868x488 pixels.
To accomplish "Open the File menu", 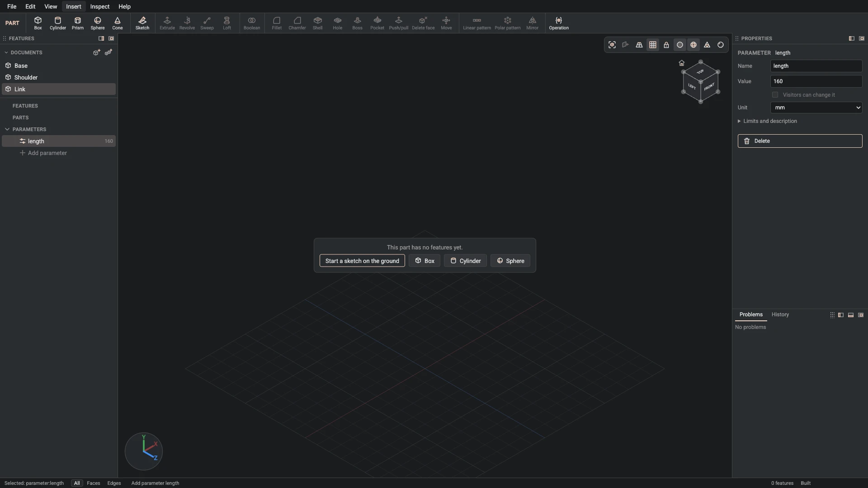I will point(12,6).
